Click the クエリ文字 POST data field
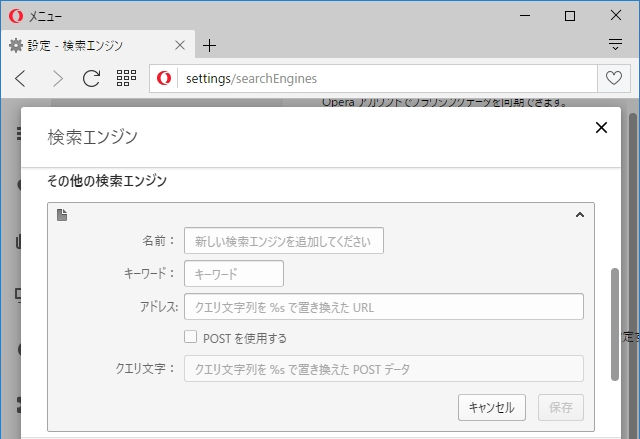This screenshot has height=439, width=640. click(384, 368)
